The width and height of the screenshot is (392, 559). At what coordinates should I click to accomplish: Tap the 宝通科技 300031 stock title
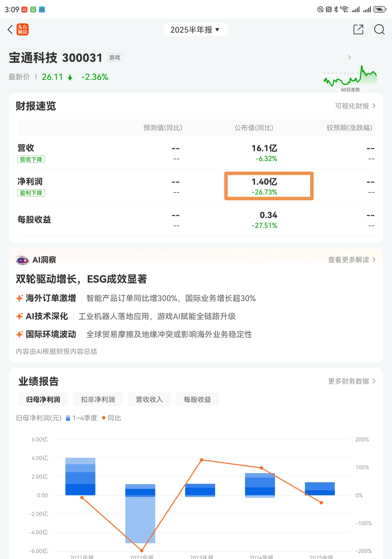coord(55,58)
